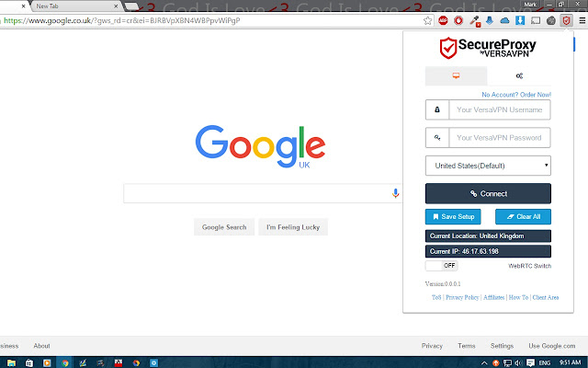Click the About footer link
Screen dimensions: 588x368
pos(41,346)
